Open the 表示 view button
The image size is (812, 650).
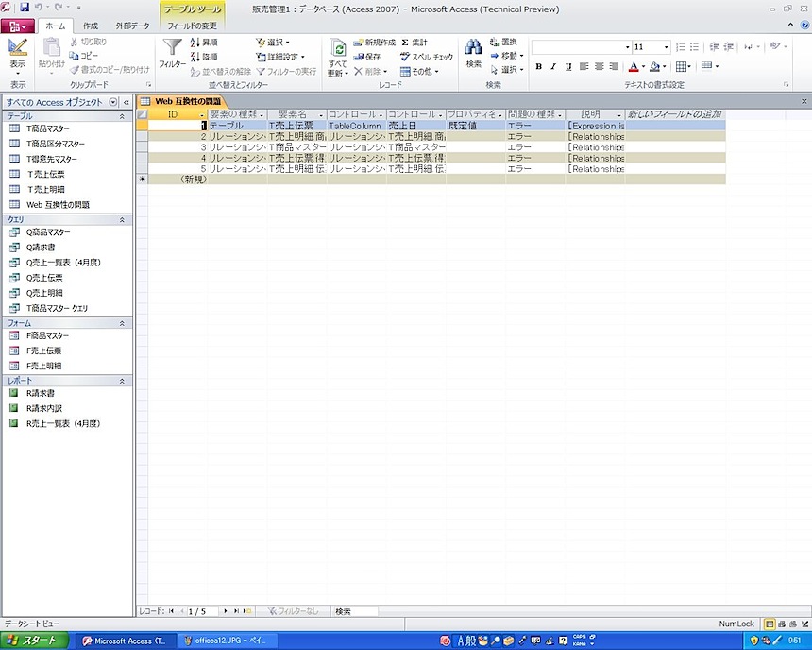click(18, 57)
